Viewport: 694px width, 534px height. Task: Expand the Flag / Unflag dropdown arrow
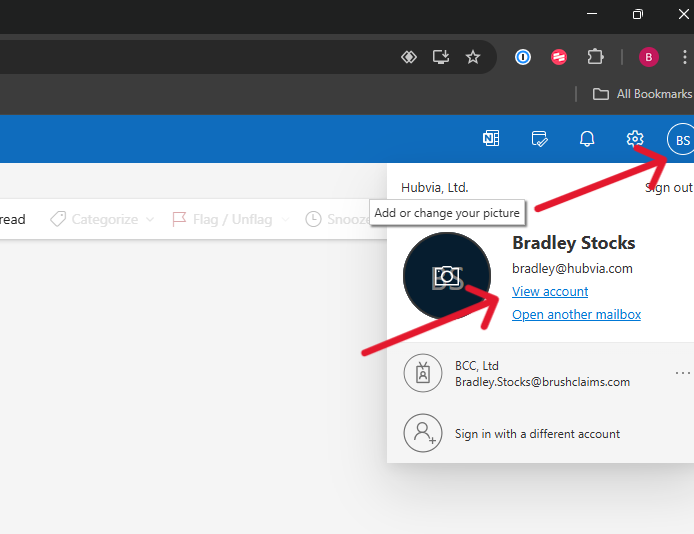click(x=283, y=219)
